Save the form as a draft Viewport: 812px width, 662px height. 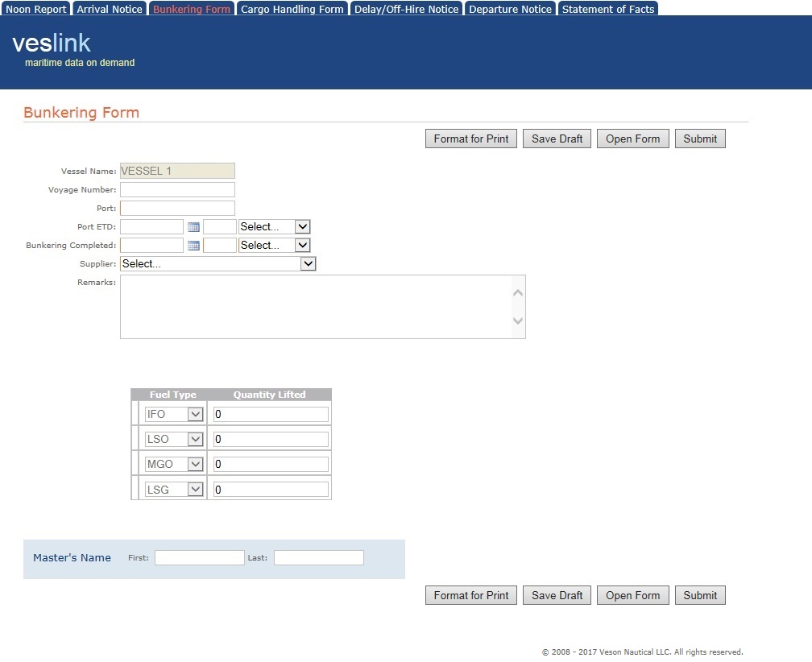557,138
